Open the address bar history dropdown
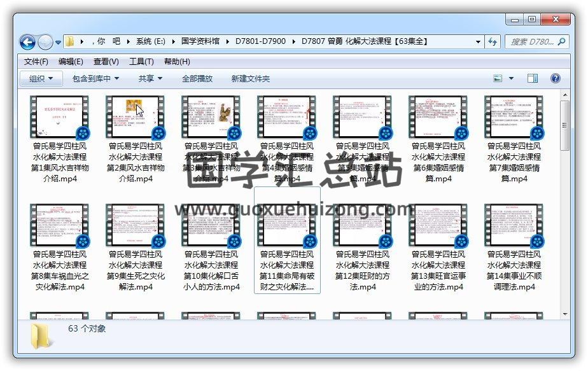 pyautogui.click(x=478, y=41)
